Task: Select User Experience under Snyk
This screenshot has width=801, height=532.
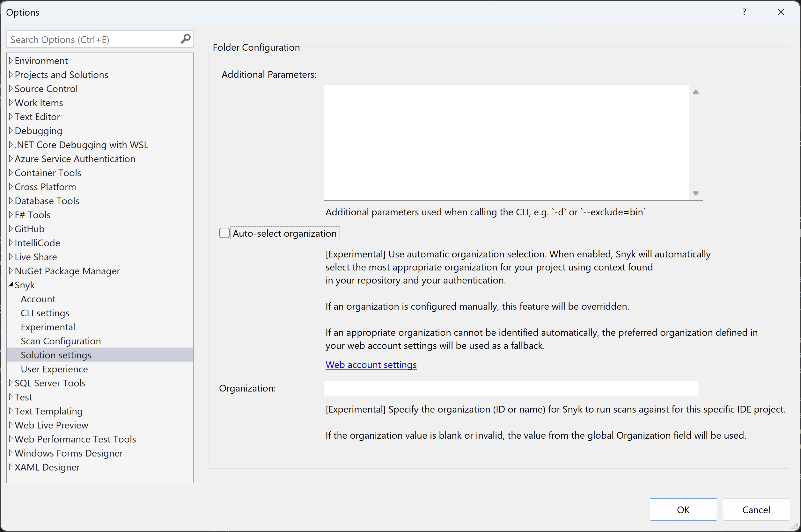Action: (54, 369)
